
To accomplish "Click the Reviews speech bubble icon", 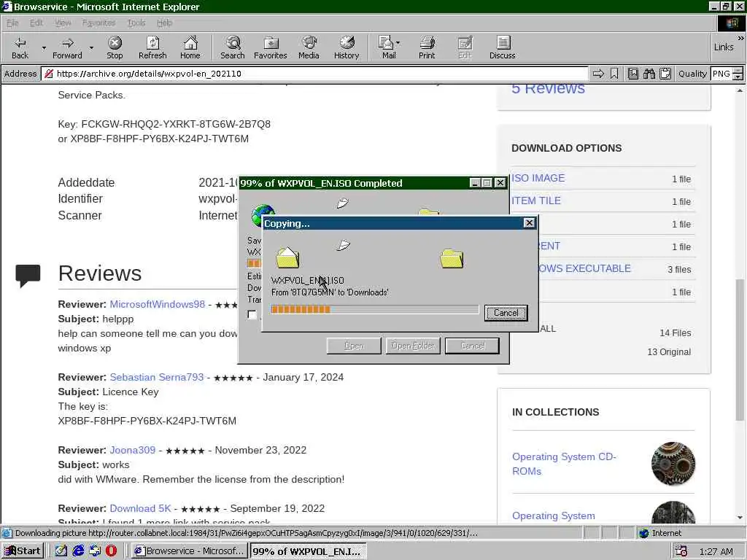I will tap(28, 275).
